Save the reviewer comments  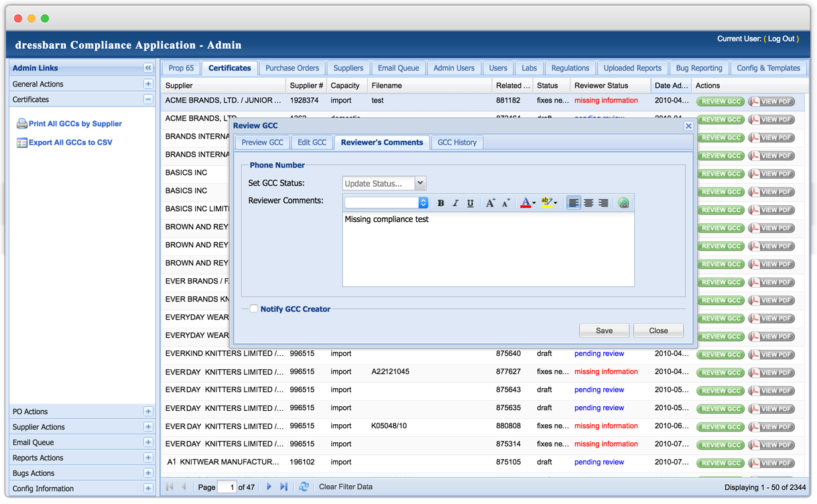pos(604,330)
